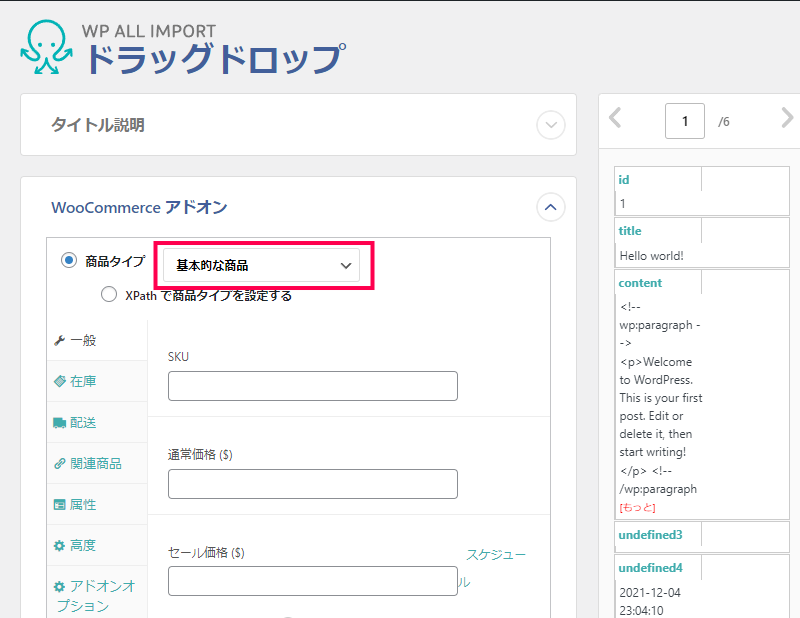The image size is (800, 618).
Task: Click the tag icon beside 在庫
Action: [x=60, y=381]
